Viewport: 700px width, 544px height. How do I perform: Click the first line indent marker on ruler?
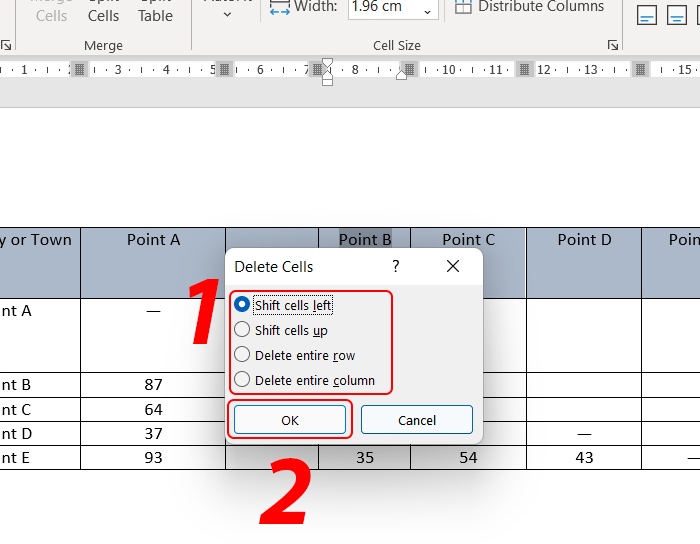pyautogui.click(x=327, y=63)
